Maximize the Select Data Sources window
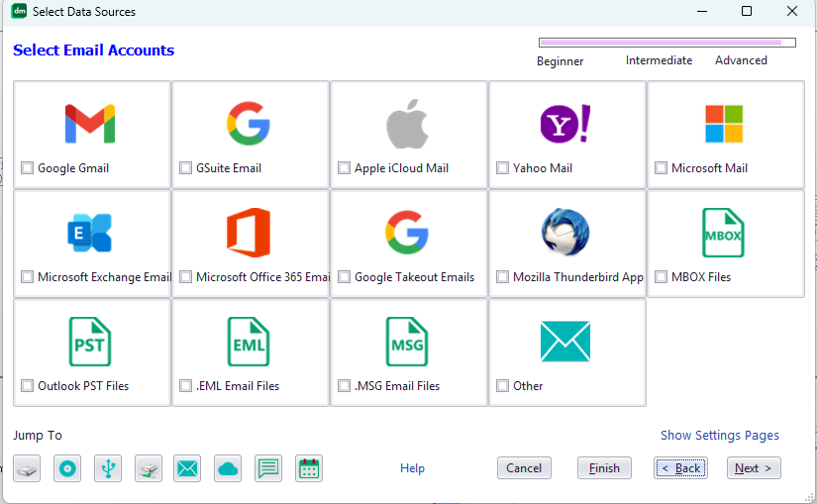 747,11
